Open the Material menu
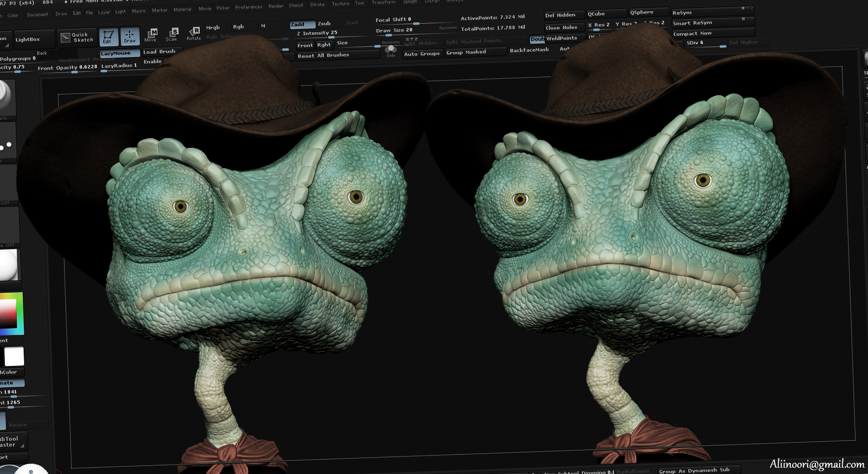This screenshot has width=868, height=474. click(x=182, y=9)
